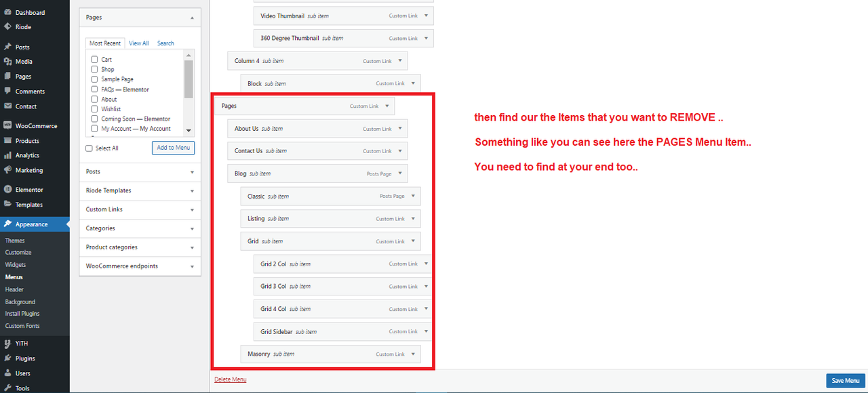Open Widgets under Appearance
Screen dimensions: 868x393
pyautogui.click(x=16, y=265)
